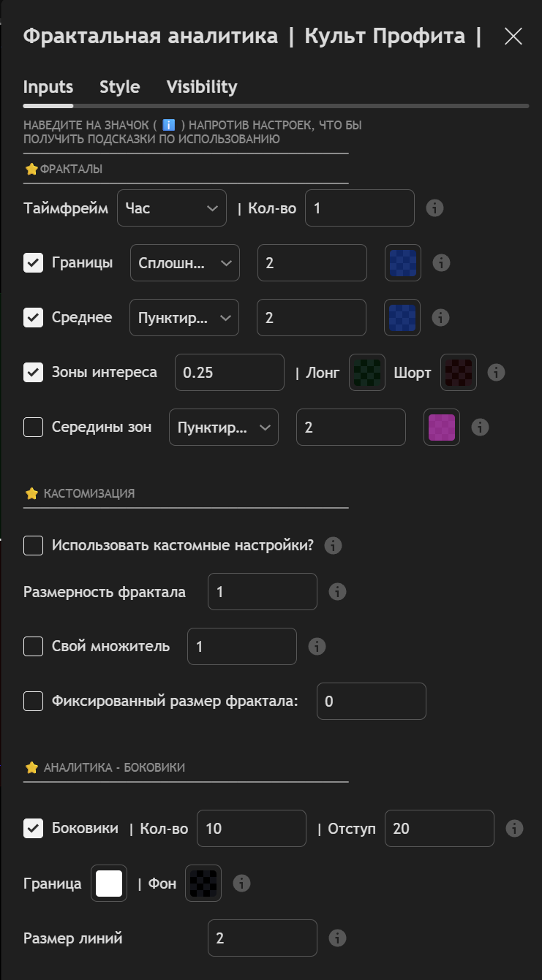Open the magenta Середины зон color swatch
The image size is (542, 980).
[x=441, y=428]
